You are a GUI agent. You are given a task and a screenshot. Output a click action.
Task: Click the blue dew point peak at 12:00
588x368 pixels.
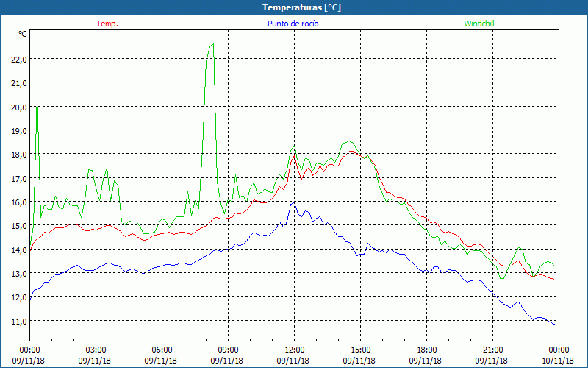(293, 203)
